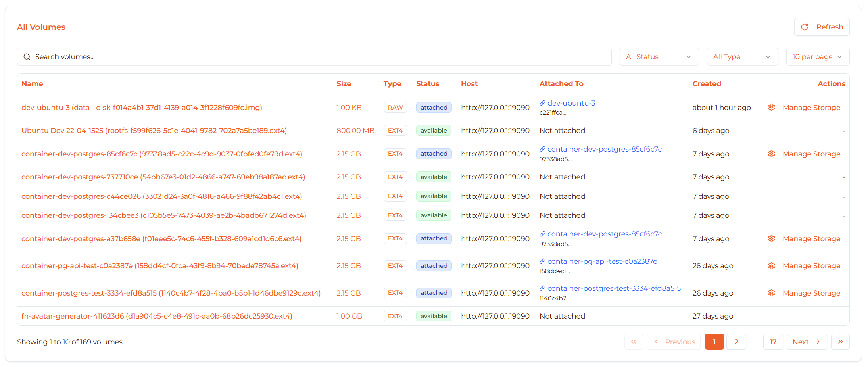The image size is (868, 367).
Task: Jump to last page double-chevron icon
Action: point(840,342)
